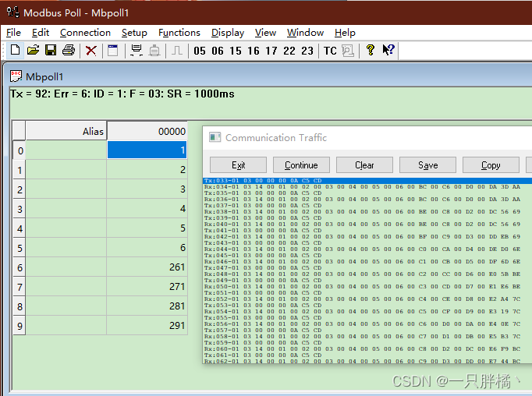Select the cell with value 4

click(147, 208)
